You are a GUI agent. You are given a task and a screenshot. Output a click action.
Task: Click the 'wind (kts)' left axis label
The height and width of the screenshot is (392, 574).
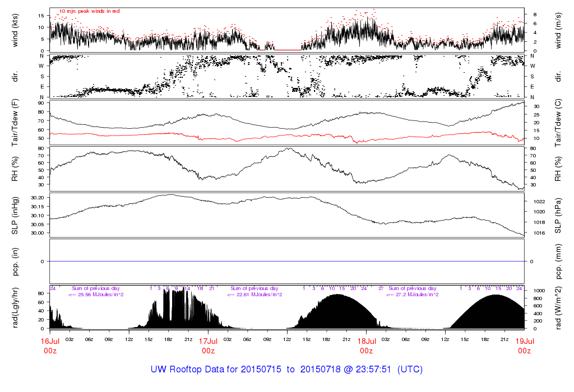pos(16,30)
